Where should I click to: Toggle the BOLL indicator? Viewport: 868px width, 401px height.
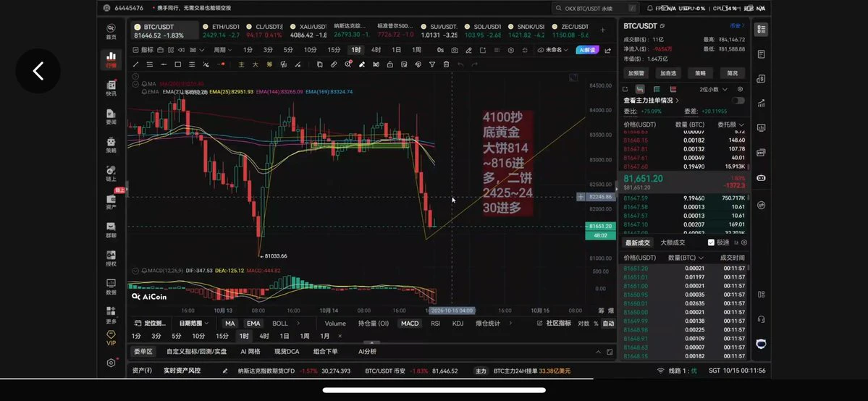pyautogui.click(x=280, y=324)
